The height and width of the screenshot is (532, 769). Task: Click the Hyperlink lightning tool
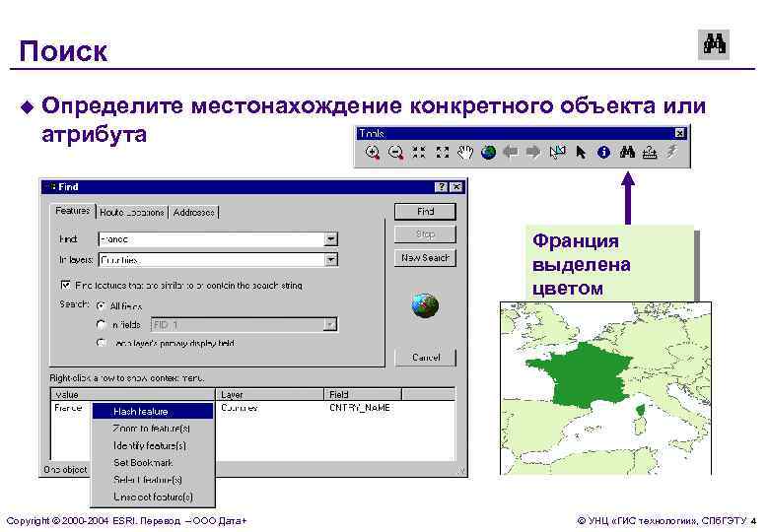[x=672, y=152]
